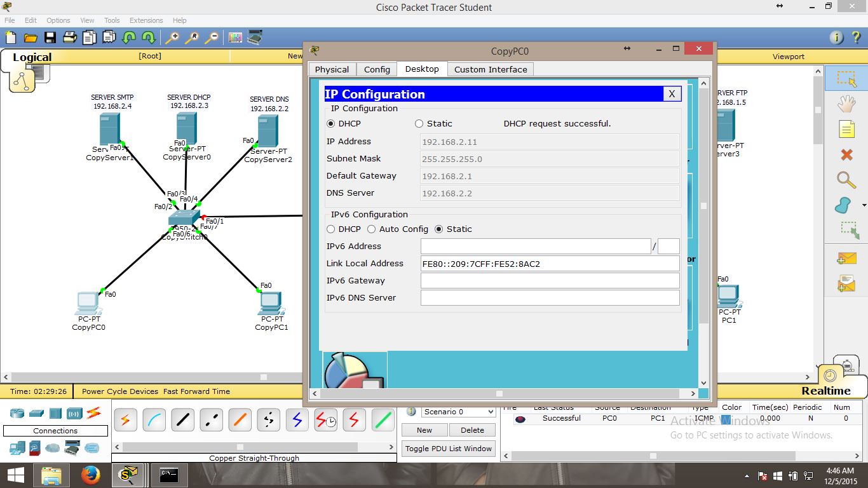Viewport: 868px width, 488px height.
Task: Open a file with the folder icon
Action: click(30, 37)
